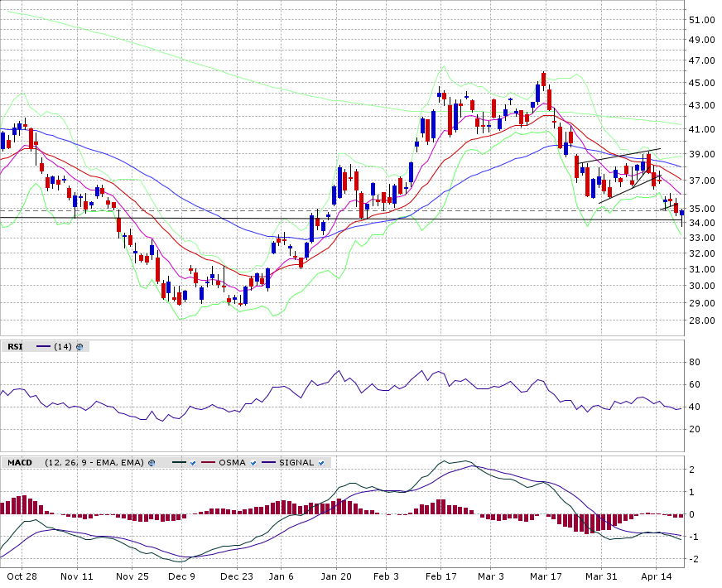722x588 pixels.
Task: Toggle the MACD line visibility checkbox
Action: pos(193,463)
